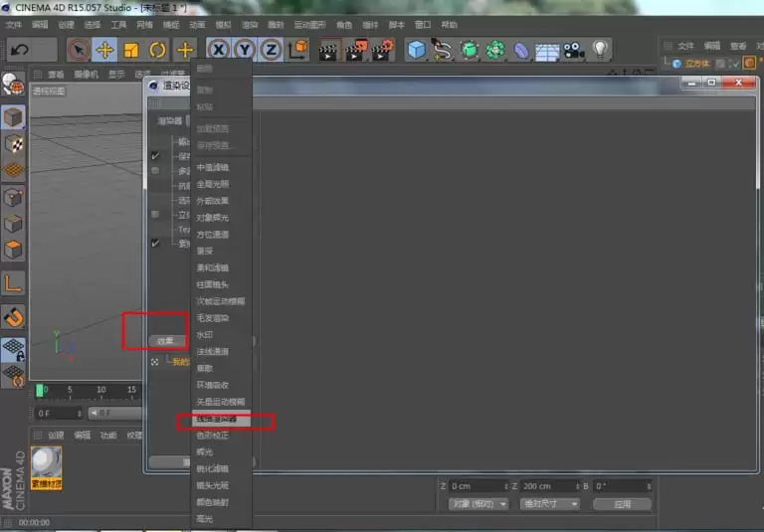Click the light bulb icon
This screenshot has width=764, height=532.
click(600, 49)
